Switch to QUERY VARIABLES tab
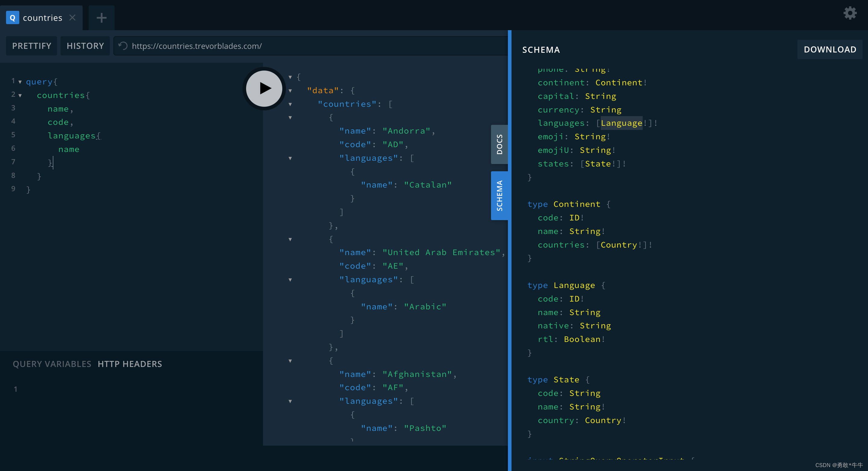Screen dimensions: 868x471 click(52, 364)
